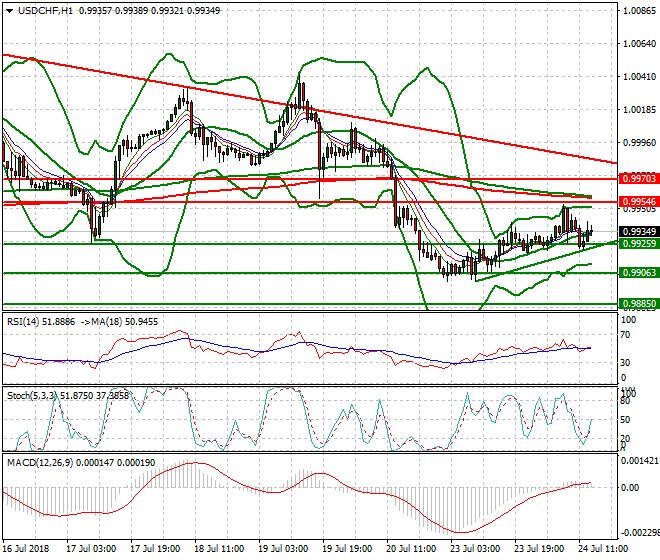
Task: Click the RSI scale value 70
Action: (x=626, y=335)
